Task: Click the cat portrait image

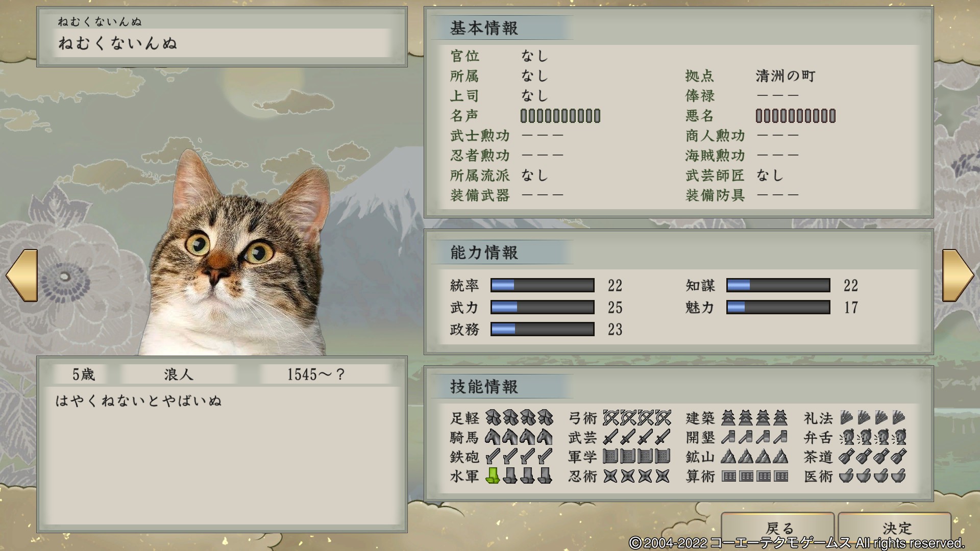Action: tap(235, 253)
